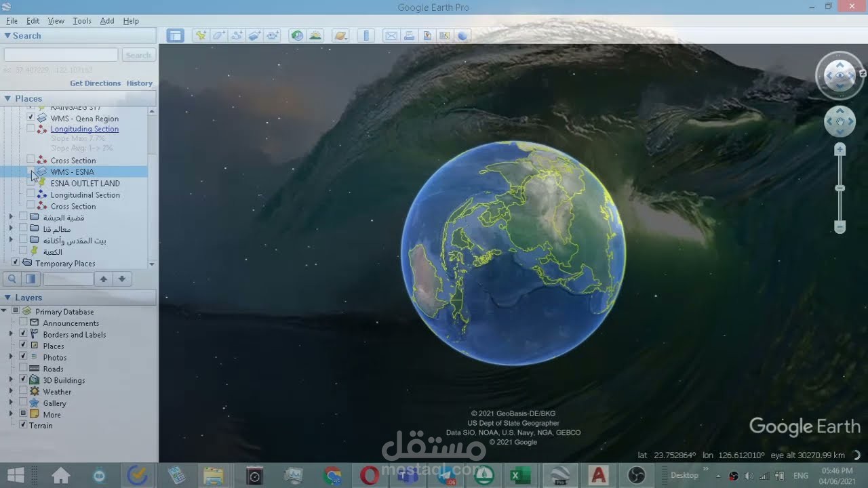Screen dimensions: 868x488
Task: Show historical imagery clock tool
Action: click(297, 36)
